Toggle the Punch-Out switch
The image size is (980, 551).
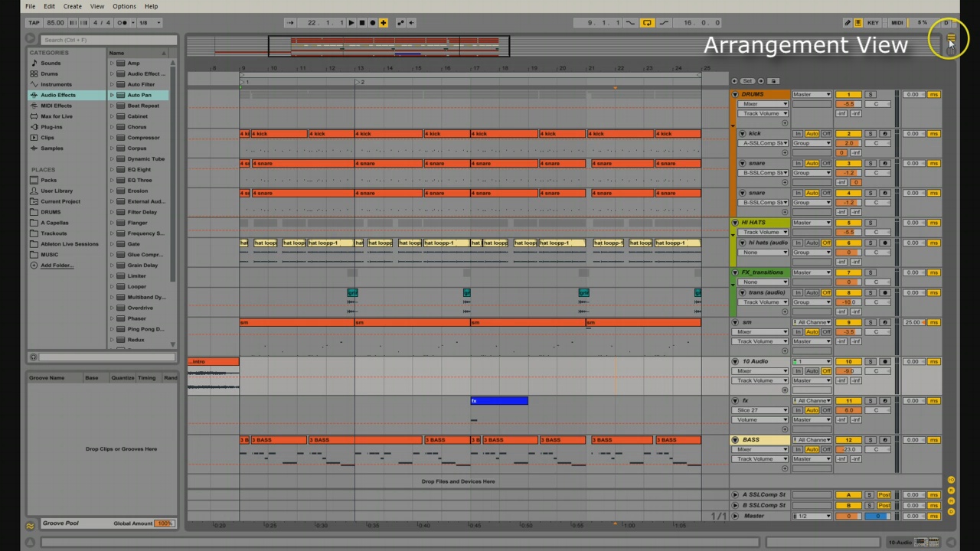point(664,23)
